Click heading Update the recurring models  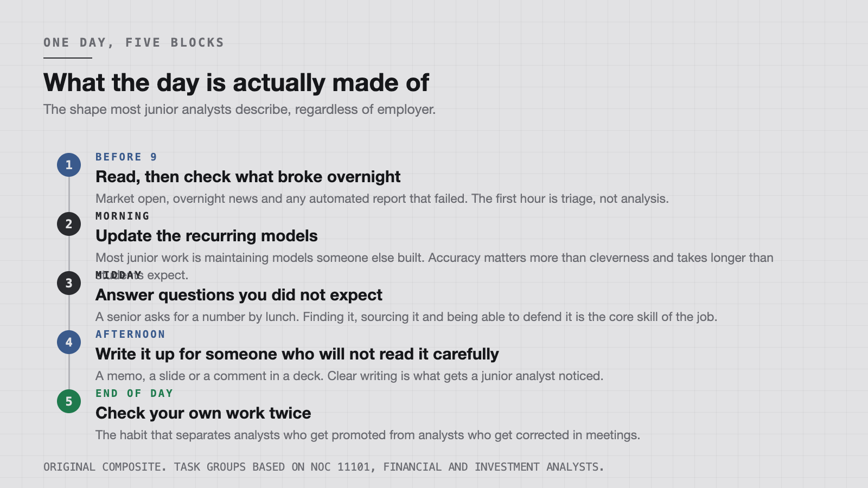tap(207, 236)
